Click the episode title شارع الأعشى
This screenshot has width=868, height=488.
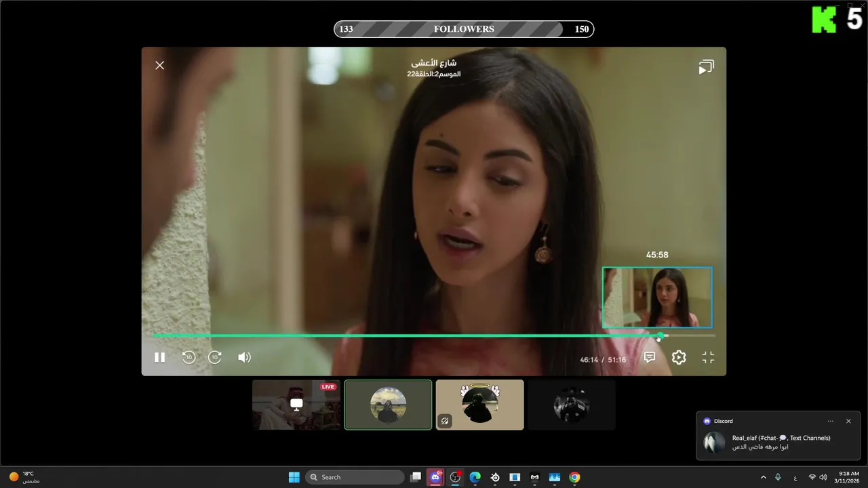434,63
